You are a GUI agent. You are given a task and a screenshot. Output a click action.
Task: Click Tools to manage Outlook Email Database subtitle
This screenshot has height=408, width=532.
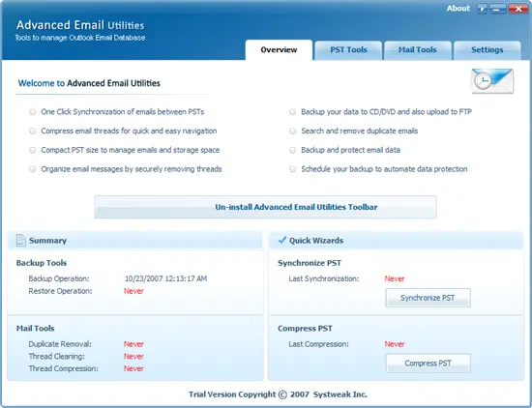(x=80, y=38)
